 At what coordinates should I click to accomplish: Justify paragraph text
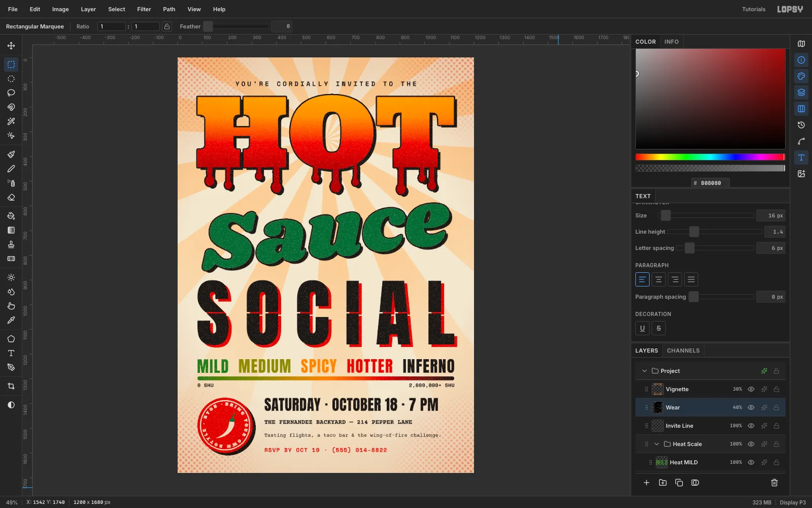coord(691,279)
